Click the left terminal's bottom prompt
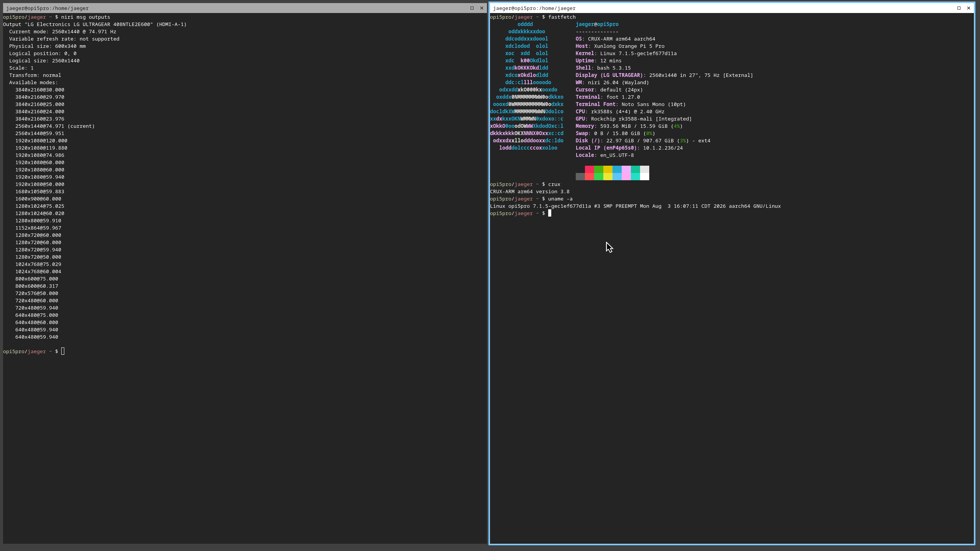This screenshot has height=551, width=980. click(34, 352)
